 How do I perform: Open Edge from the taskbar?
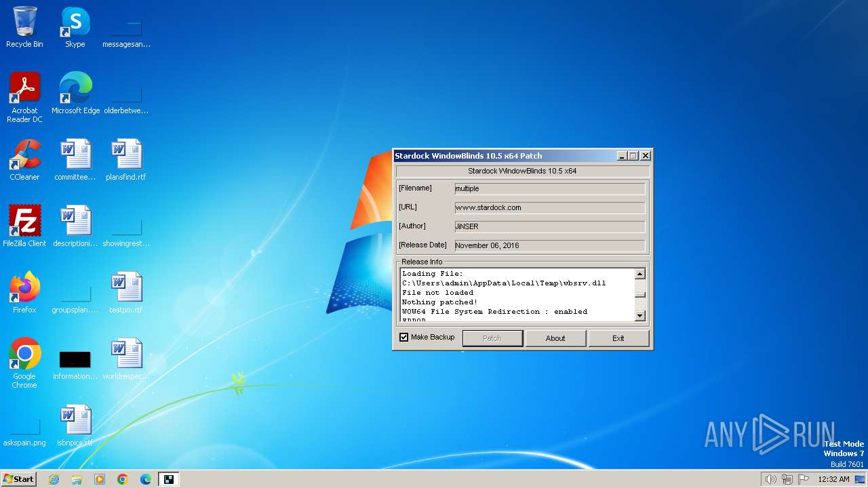click(146, 479)
